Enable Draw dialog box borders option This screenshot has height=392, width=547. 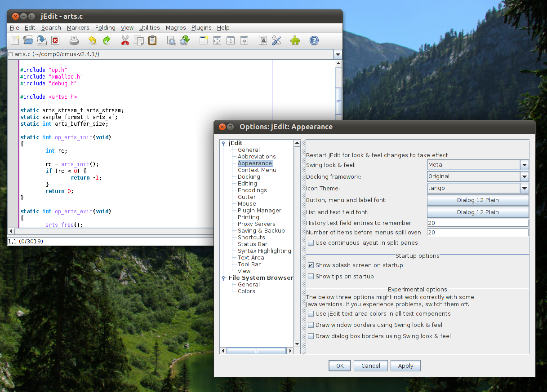click(x=311, y=336)
